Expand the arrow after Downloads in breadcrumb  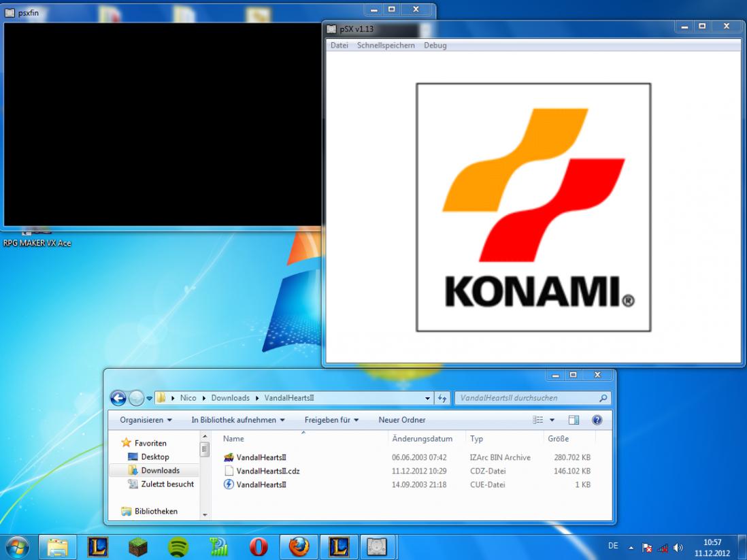click(x=257, y=398)
